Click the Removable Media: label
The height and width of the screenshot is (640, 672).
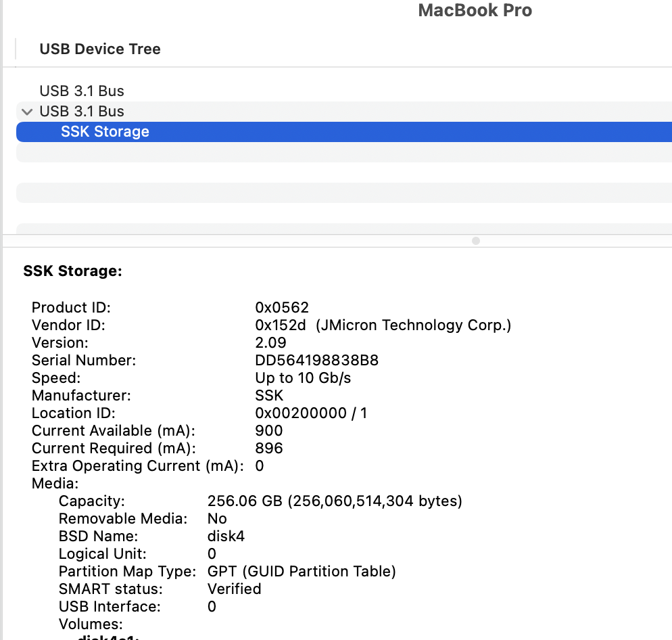pos(123,519)
